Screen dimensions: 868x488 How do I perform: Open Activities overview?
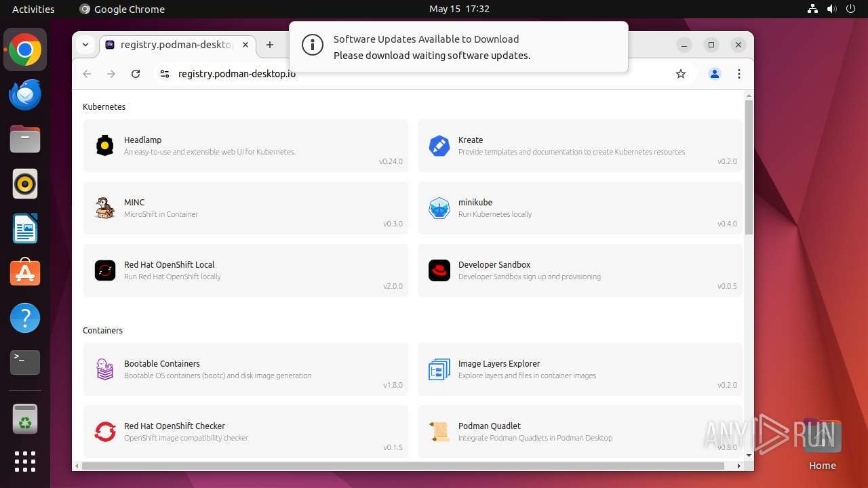(33, 9)
